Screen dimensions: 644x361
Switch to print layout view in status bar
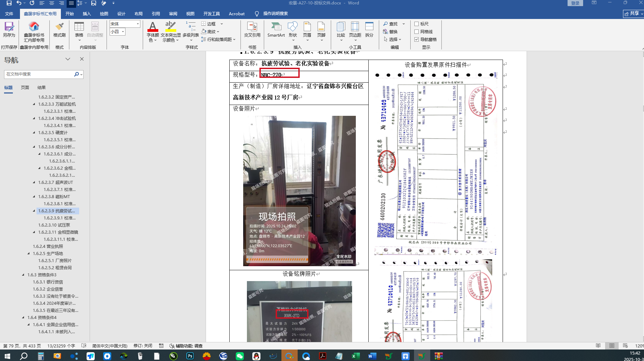click(612, 346)
